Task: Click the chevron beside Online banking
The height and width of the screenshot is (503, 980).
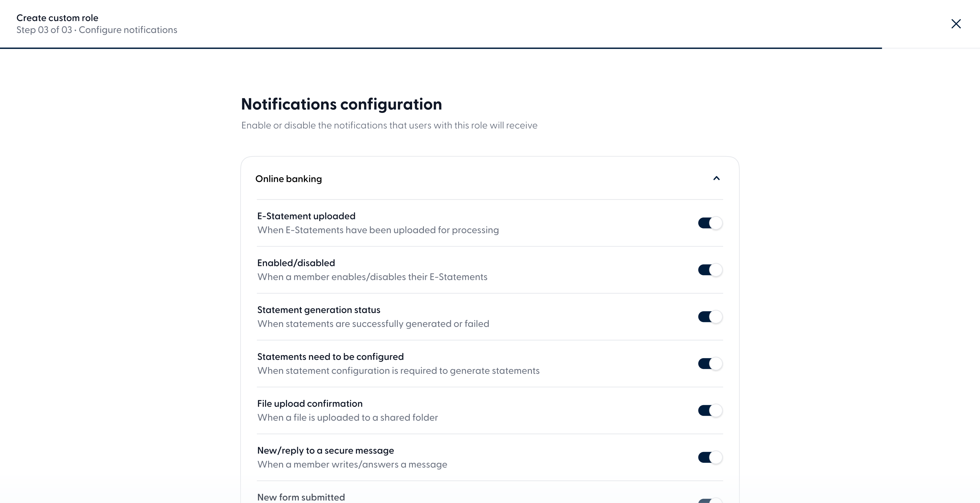Action: tap(717, 178)
